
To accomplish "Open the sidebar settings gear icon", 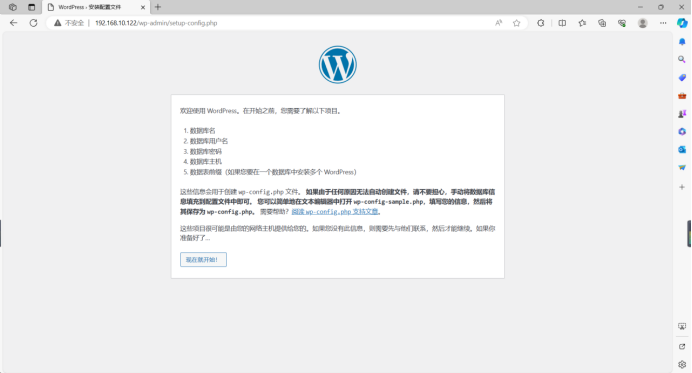I will coord(682,365).
